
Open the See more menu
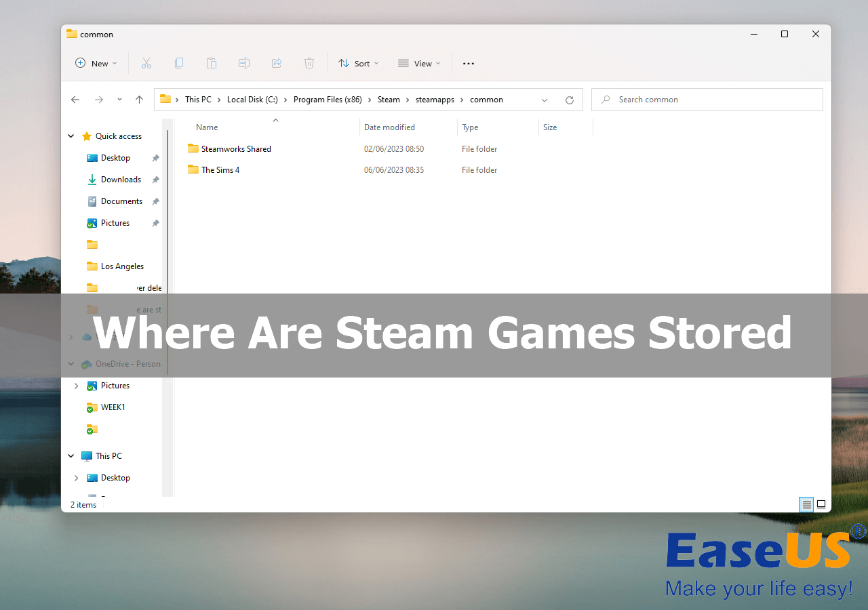coord(468,63)
